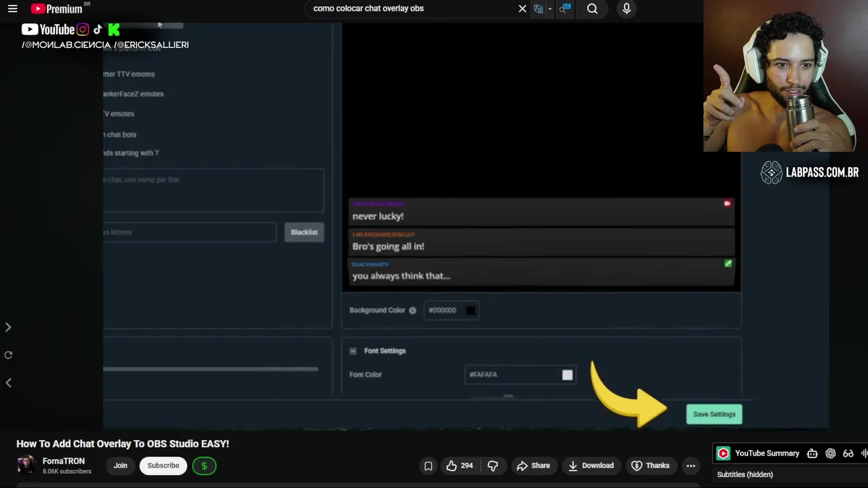Dislike the video thumbs-down

493,466
